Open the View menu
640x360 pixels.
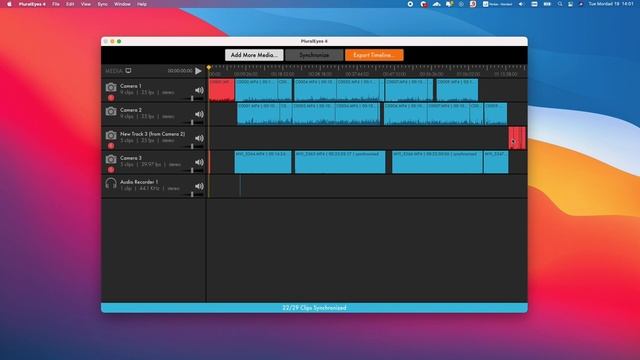click(86, 4)
